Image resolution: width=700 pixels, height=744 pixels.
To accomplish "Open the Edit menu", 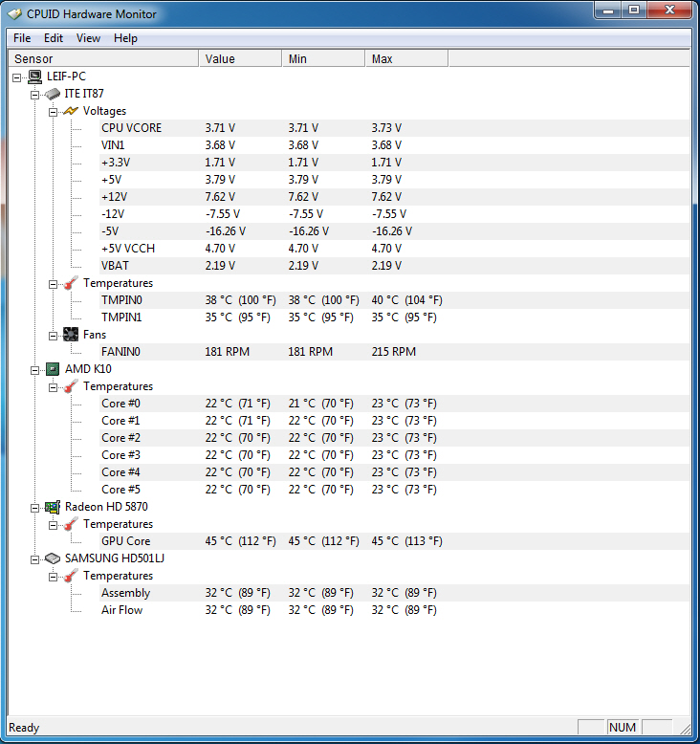I will click(x=54, y=38).
